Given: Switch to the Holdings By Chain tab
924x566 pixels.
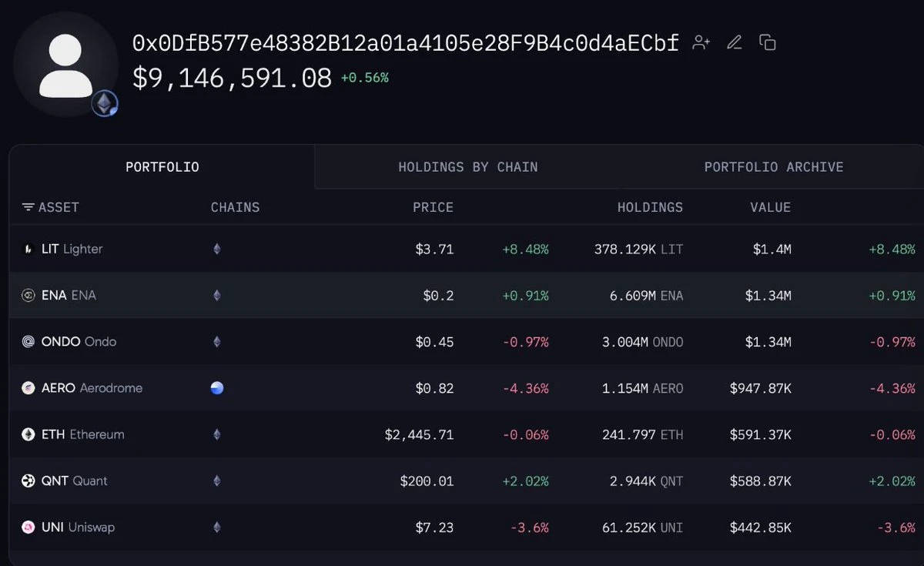Looking at the screenshot, I should 468,167.
